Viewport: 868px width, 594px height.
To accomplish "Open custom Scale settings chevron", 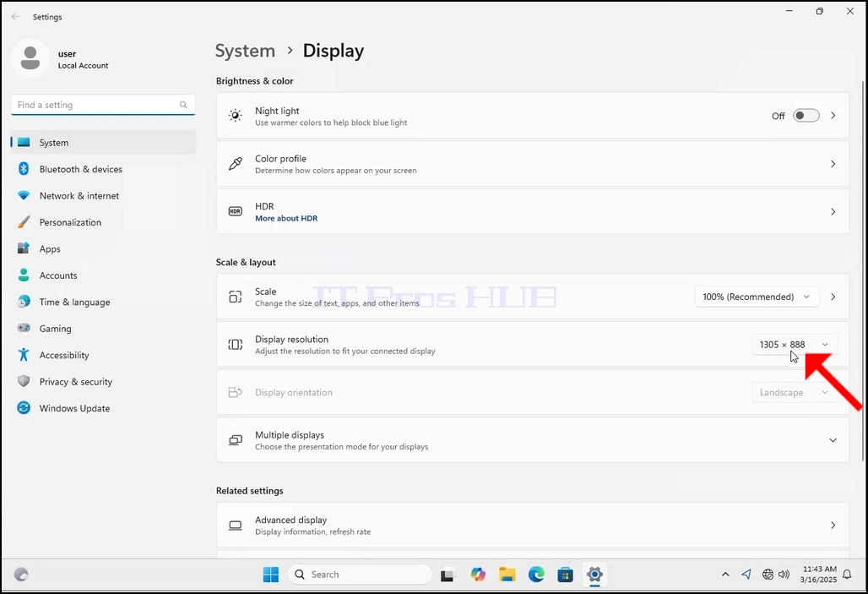I will 833,297.
